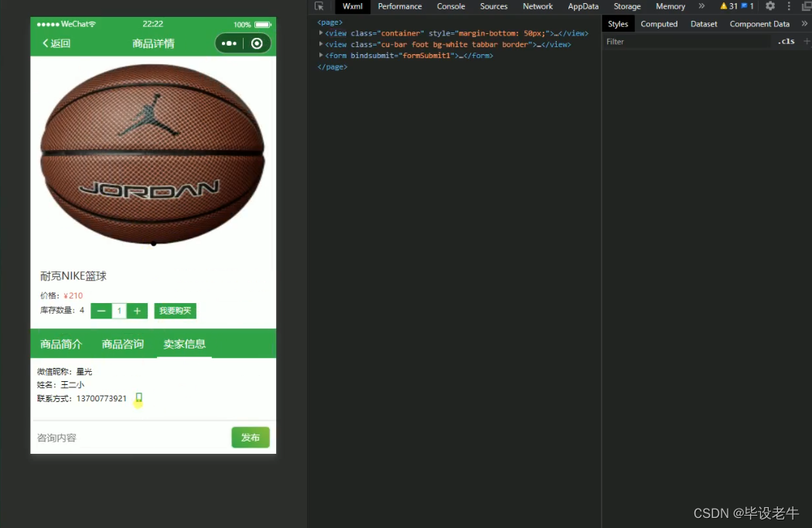
Task: Focus the styles Filter field
Action: [686, 42]
